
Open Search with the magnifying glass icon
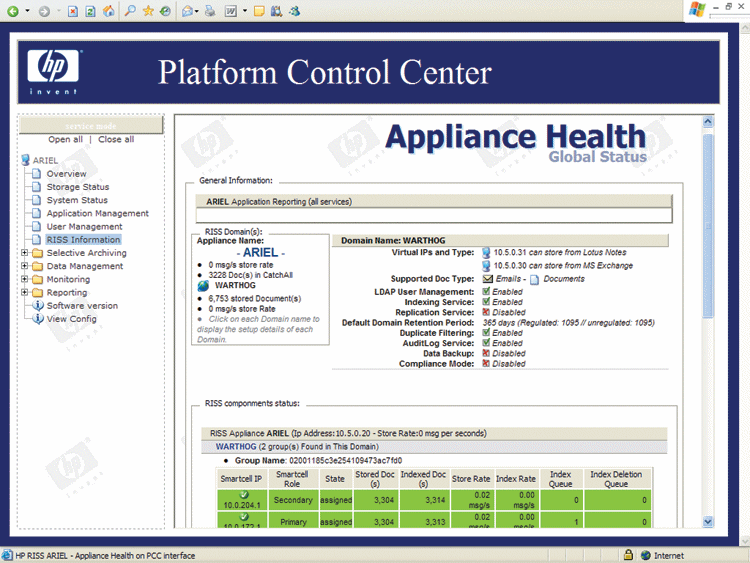pyautogui.click(x=130, y=11)
